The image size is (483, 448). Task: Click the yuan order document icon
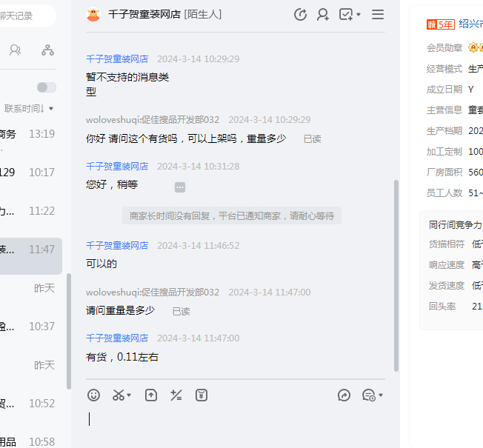click(x=201, y=395)
